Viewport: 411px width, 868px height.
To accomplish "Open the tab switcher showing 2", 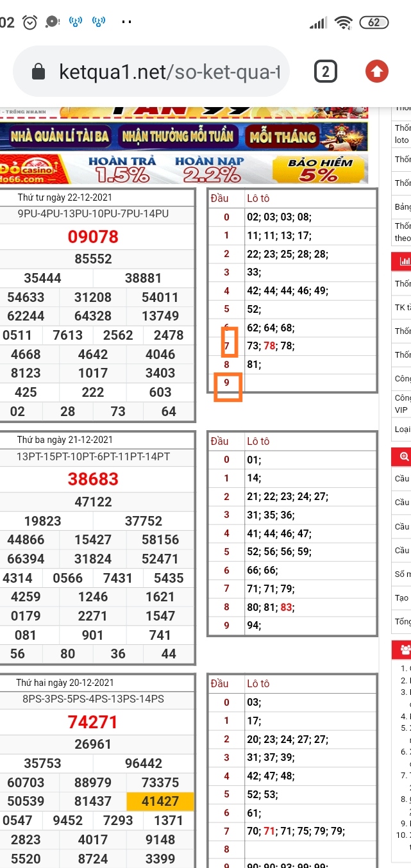I will [x=326, y=72].
